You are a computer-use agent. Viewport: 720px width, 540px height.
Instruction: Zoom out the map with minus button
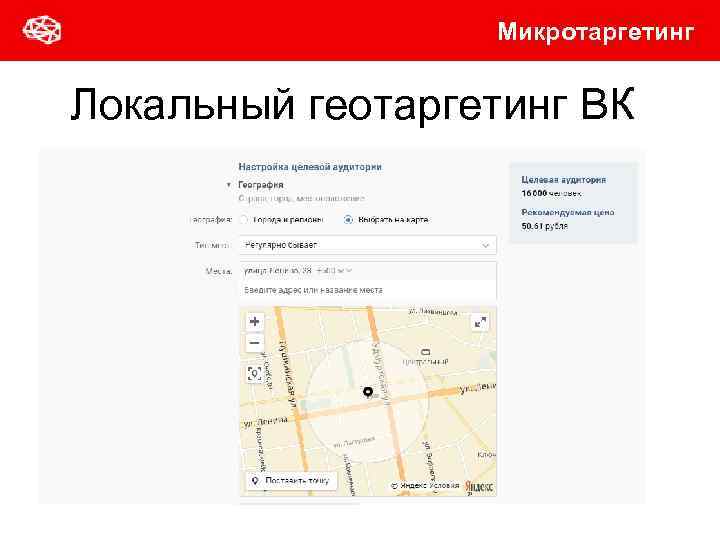pos(254,343)
